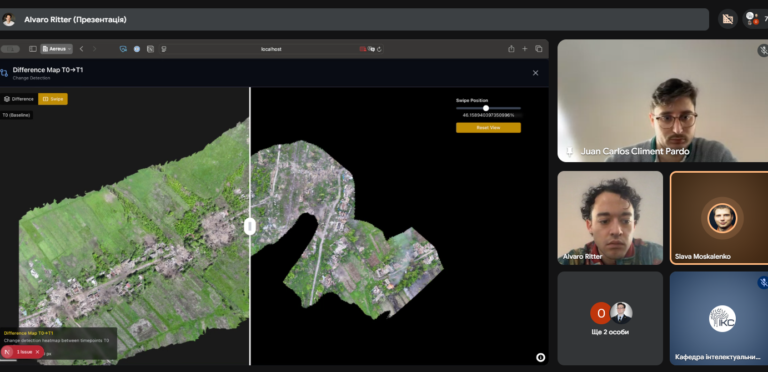Click the localhost address bar
768x372 pixels.
271,49
